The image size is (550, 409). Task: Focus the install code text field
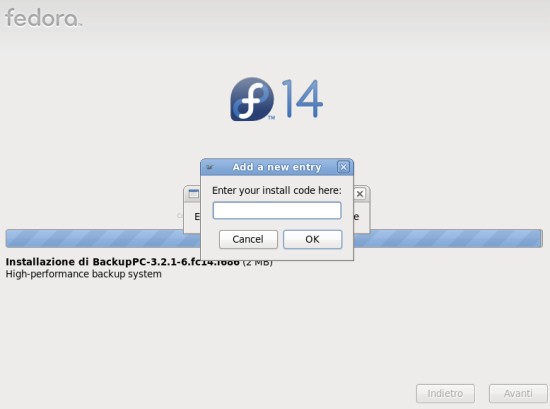[x=277, y=210]
